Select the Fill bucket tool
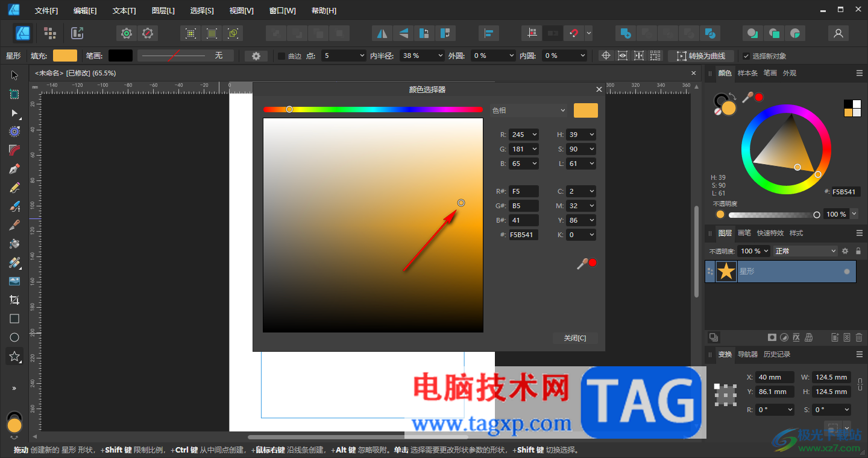 [14, 244]
